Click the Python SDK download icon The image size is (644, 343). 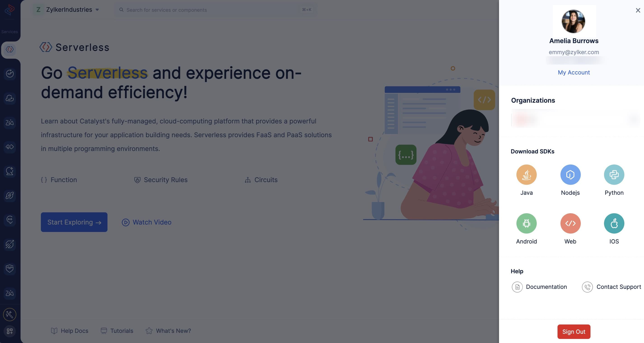[x=614, y=174]
